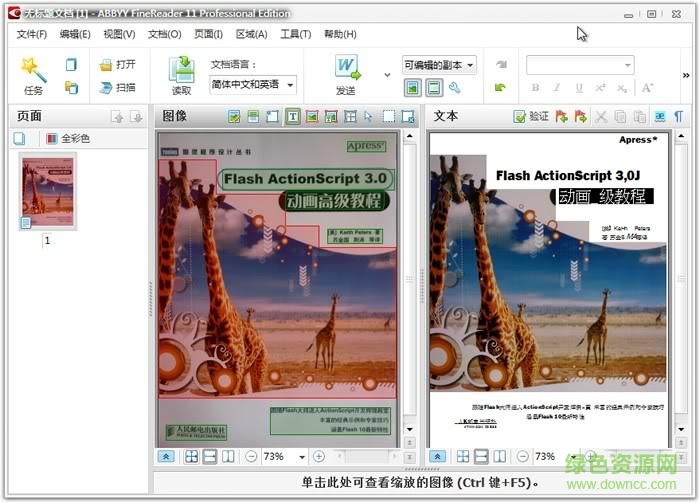Open the image panel 73% zoom dropdown
Image resolution: width=700 pixels, height=503 pixels.
coord(302,456)
